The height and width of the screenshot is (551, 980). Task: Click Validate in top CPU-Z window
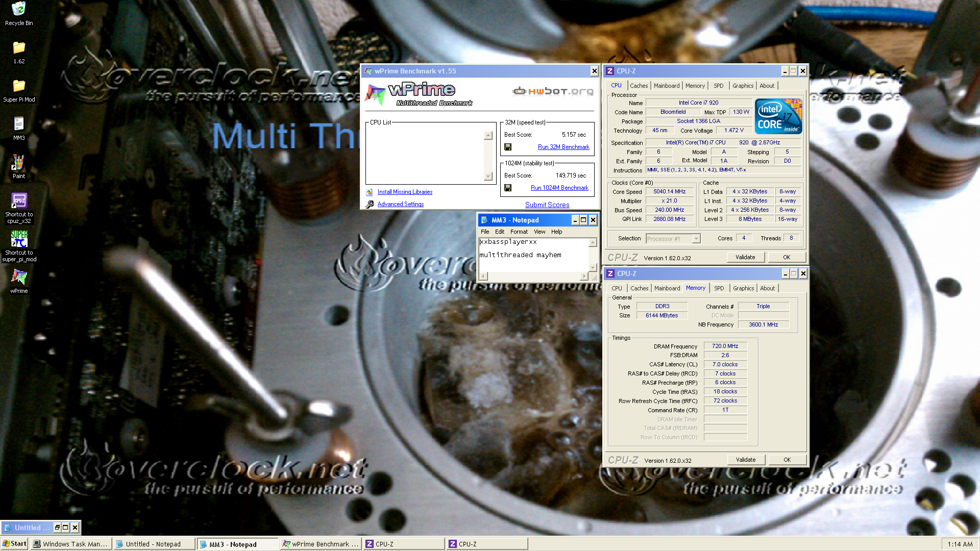745,257
